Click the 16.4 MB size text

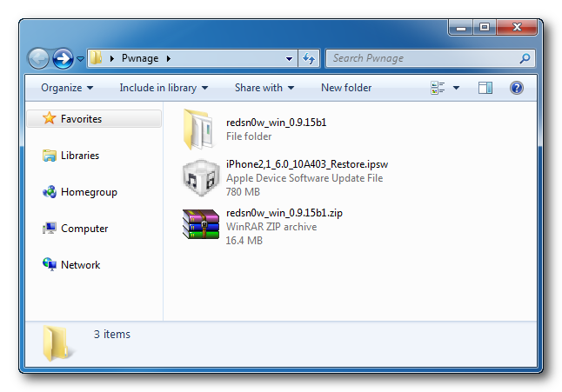click(244, 241)
